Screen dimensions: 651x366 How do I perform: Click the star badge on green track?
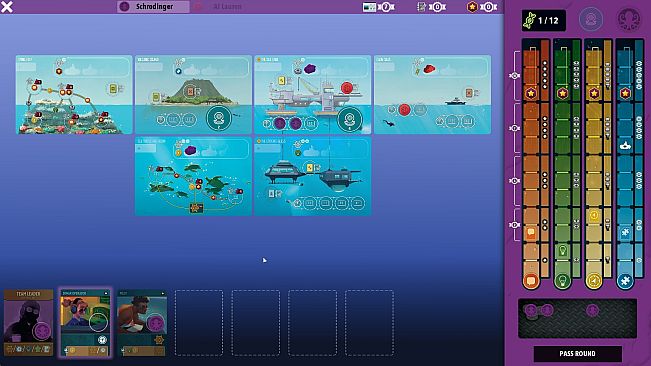(x=563, y=93)
